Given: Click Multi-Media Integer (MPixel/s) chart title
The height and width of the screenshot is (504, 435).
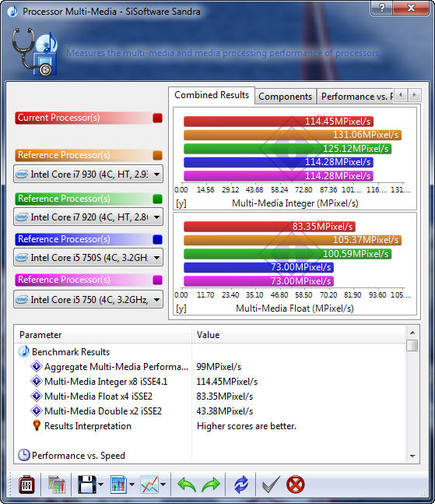Looking at the screenshot, I should tap(295, 203).
